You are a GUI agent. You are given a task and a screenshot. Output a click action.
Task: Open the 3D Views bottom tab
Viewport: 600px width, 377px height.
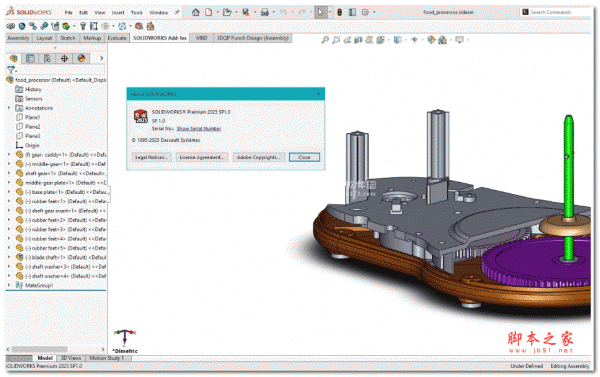click(x=71, y=358)
